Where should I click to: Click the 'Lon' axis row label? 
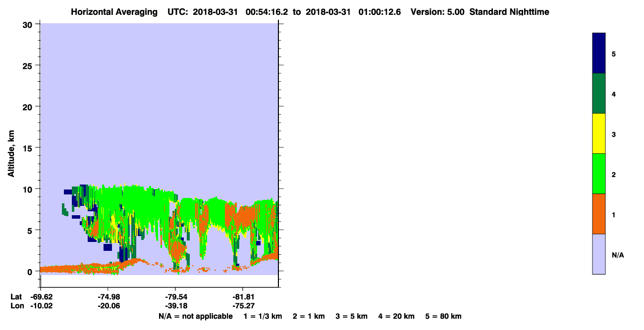click(x=16, y=306)
